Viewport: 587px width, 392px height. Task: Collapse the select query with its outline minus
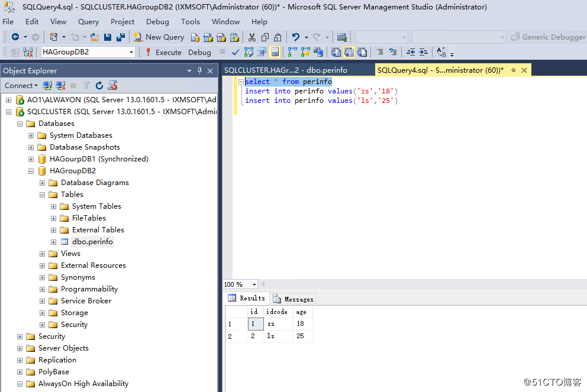(241, 82)
